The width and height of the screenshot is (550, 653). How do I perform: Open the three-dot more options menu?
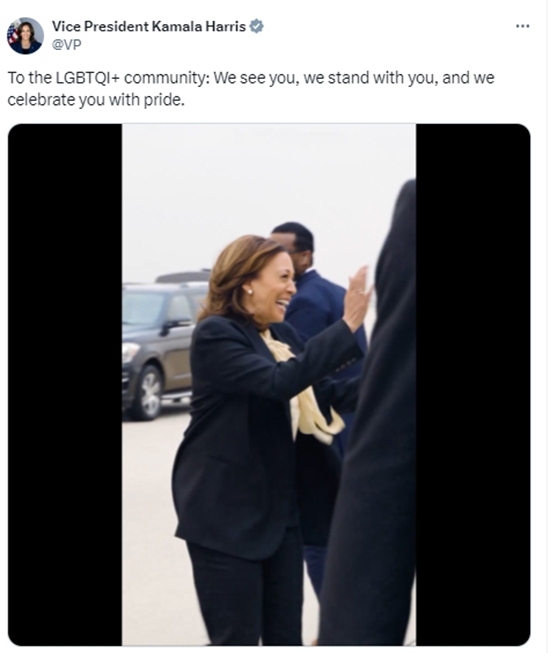click(522, 26)
